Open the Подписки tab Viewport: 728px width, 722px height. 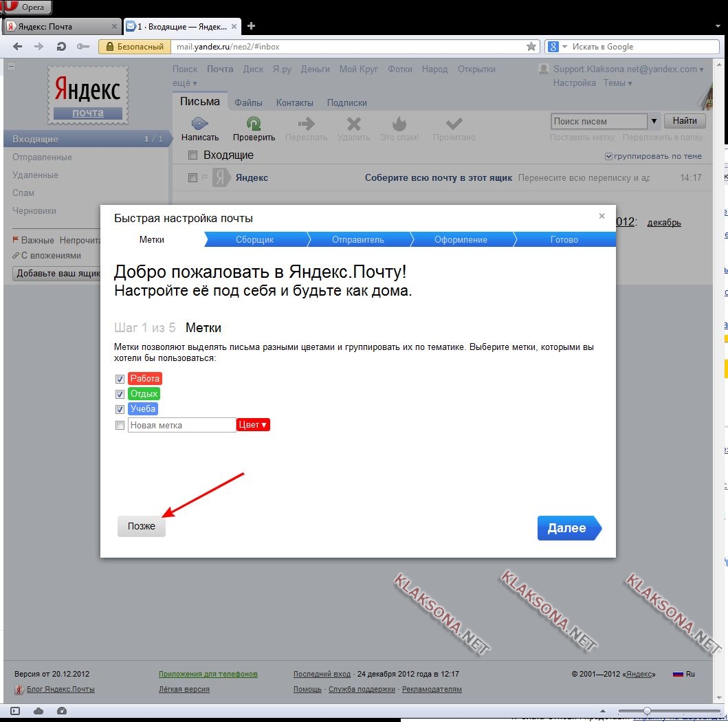(347, 102)
